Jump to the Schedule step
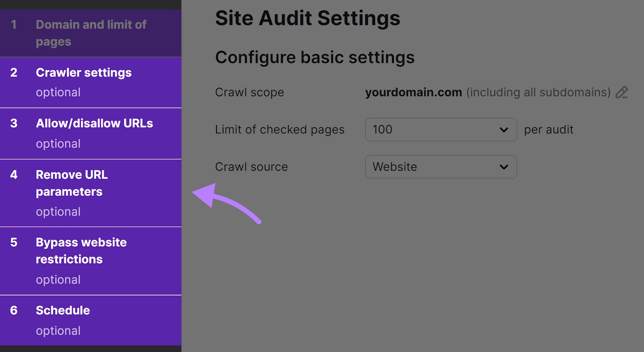 (91, 320)
